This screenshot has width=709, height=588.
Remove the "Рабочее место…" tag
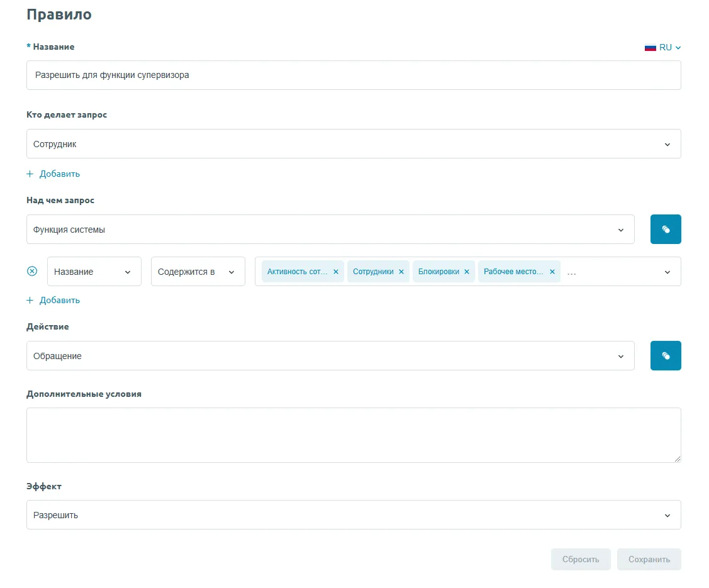[x=552, y=272]
